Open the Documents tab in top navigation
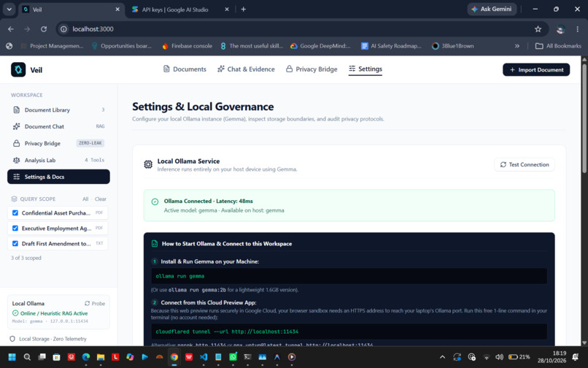Viewport: 588px width, 368px height. pyautogui.click(x=185, y=69)
